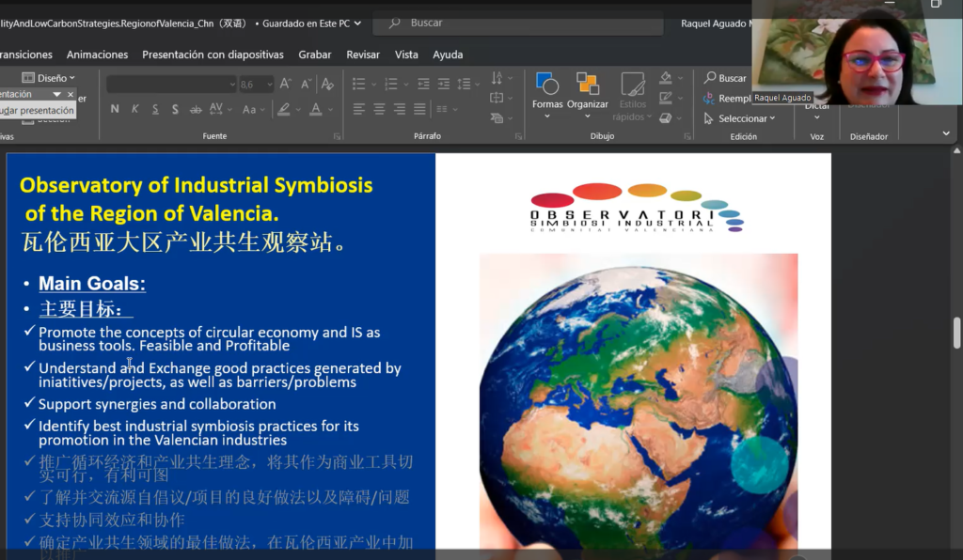Viewport: 963px width, 560px height.
Task: Apply italic (K) formatting
Action: coord(135,109)
